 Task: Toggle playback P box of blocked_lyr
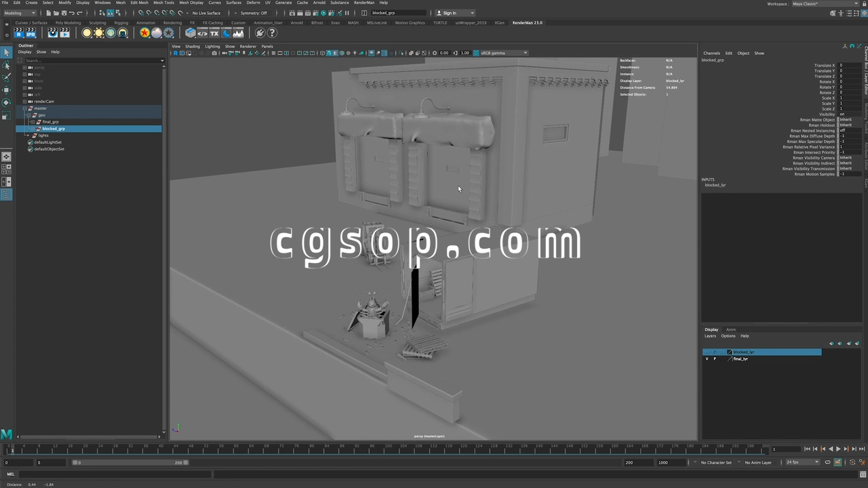pos(714,352)
